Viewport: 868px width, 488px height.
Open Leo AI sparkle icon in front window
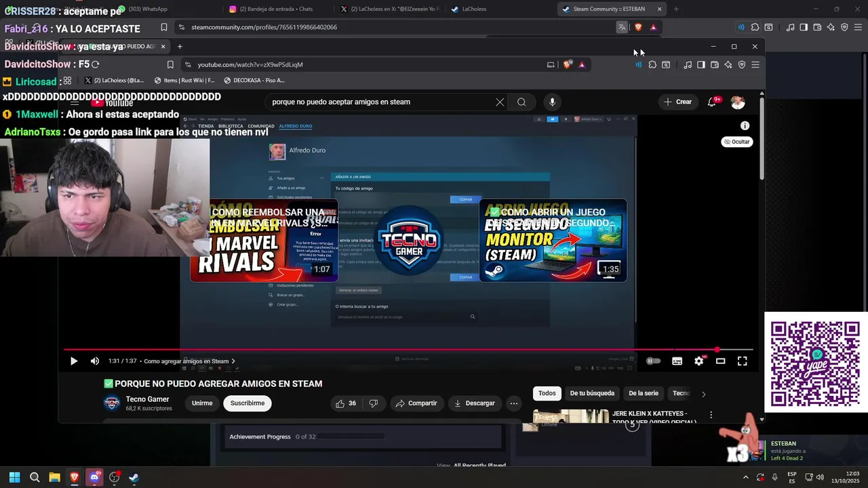pos(728,64)
